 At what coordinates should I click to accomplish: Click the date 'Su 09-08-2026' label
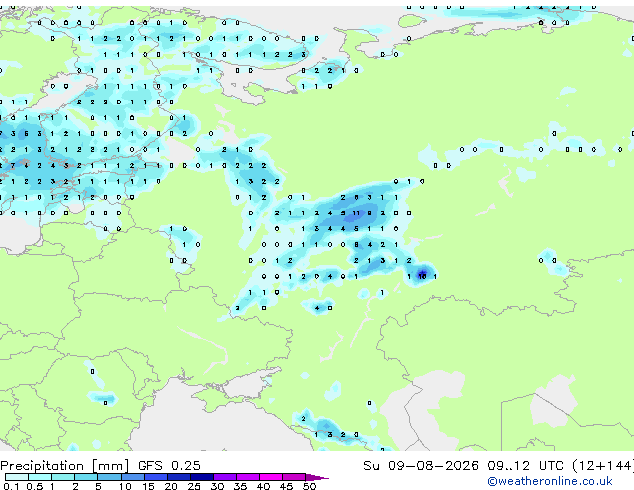[421, 466]
